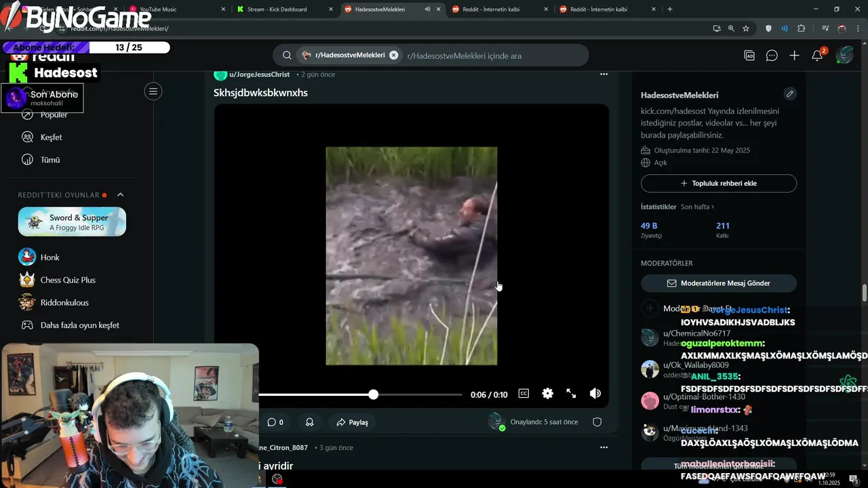The image size is (868, 488).
Task: Mute the HadesostveMelekleri tab audio icon
Action: point(427,9)
